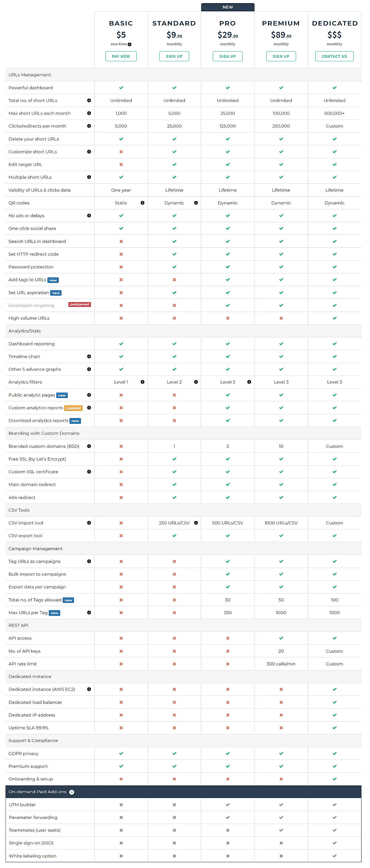Open info icon next to Customize short URLs
370x868 pixels.
(x=89, y=152)
